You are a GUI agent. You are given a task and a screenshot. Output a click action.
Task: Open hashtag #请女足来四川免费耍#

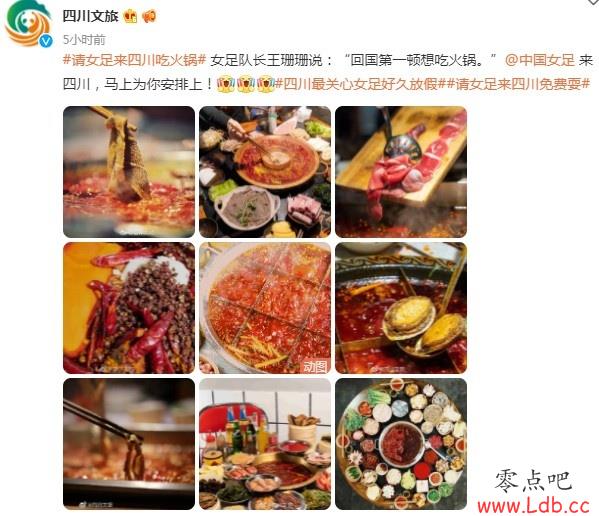[518, 84]
